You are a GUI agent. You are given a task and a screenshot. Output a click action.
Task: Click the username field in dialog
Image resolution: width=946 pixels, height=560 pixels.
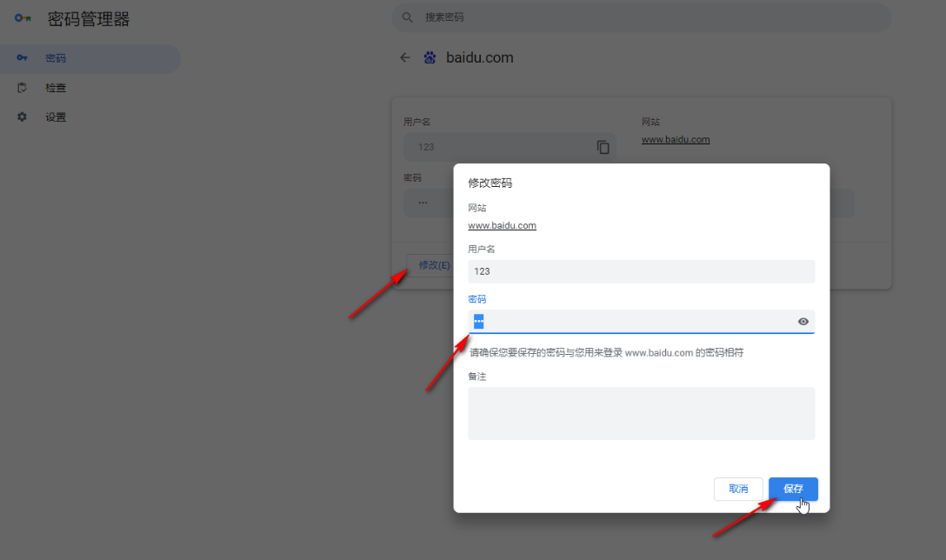(642, 271)
